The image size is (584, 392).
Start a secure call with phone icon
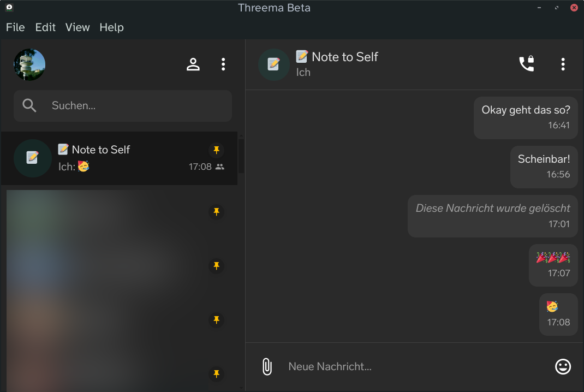tap(526, 64)
